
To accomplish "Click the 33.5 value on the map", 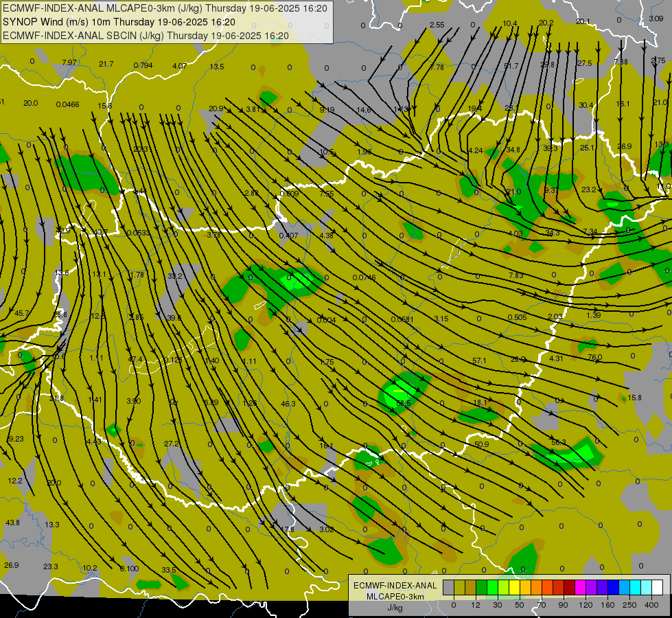I will pyautogui.click(x=168, y=570).
